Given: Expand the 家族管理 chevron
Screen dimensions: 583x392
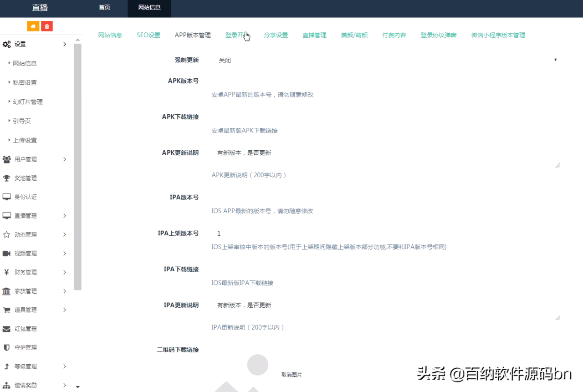Looking at the screenshot, I should 65,291.
